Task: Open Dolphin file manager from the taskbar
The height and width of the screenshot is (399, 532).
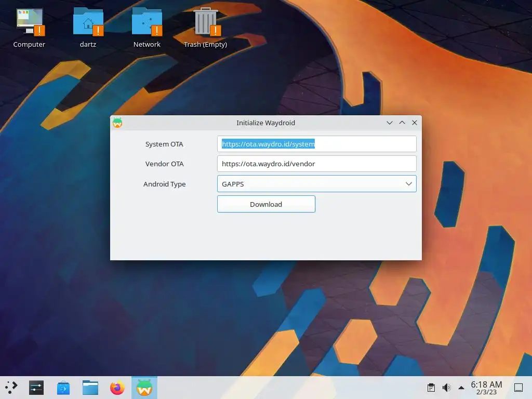Action: click(x=90, y=388)
